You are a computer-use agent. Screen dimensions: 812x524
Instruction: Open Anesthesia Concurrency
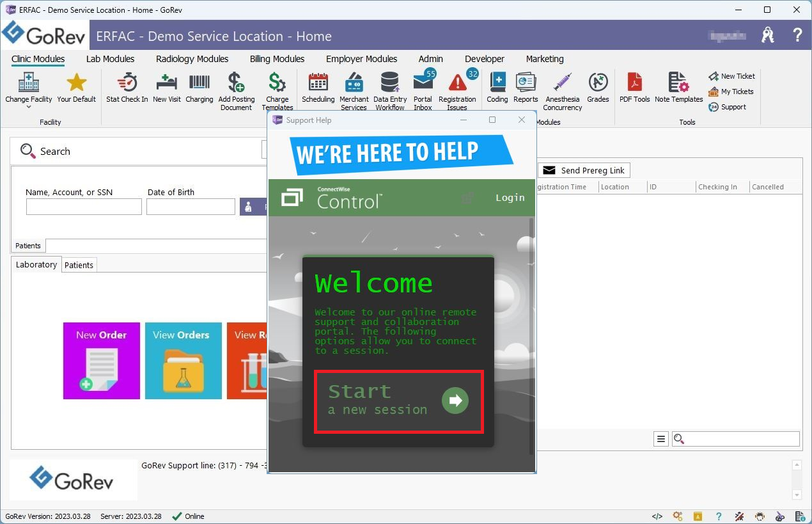(563, 91)
